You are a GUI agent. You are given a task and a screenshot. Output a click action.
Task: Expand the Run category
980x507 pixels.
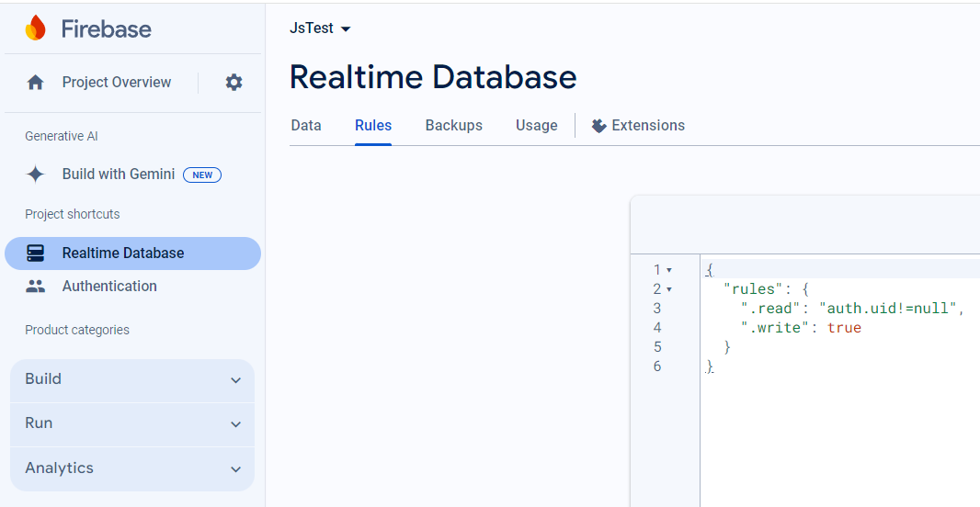[x=132, y=423]
